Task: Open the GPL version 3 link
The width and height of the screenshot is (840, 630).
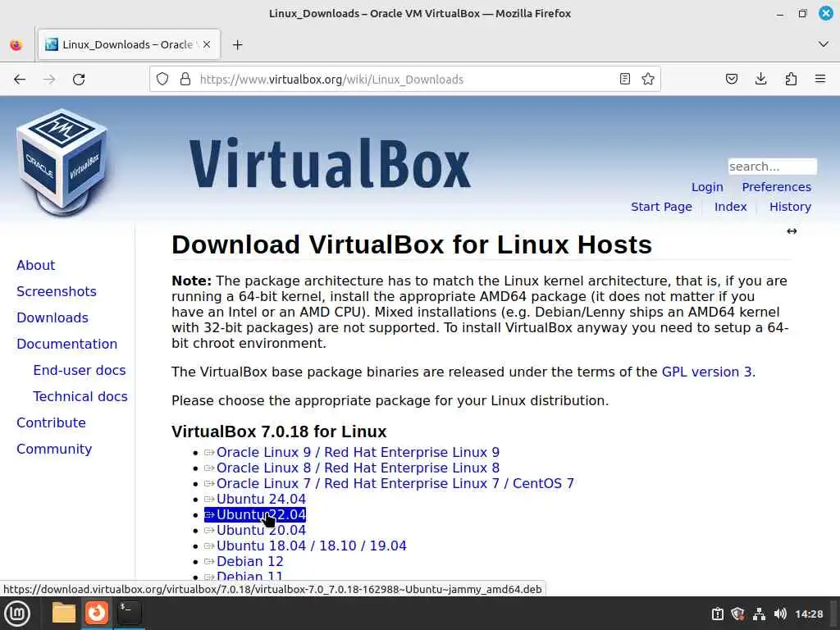Action: 706,372
